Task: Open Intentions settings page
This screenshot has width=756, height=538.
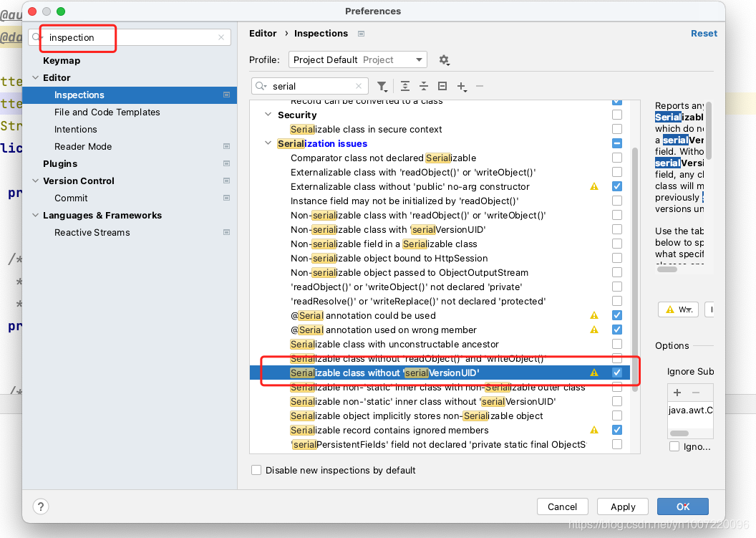Action: click(x=76, y=130)
